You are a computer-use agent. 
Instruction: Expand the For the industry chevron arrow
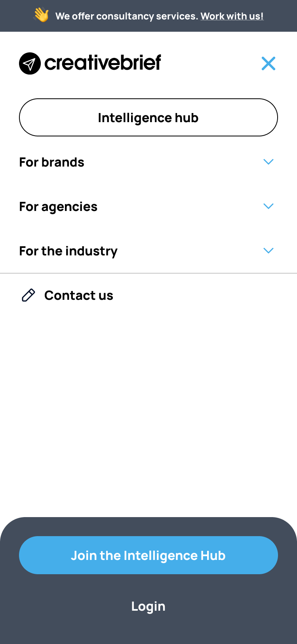tap(268, 251)
